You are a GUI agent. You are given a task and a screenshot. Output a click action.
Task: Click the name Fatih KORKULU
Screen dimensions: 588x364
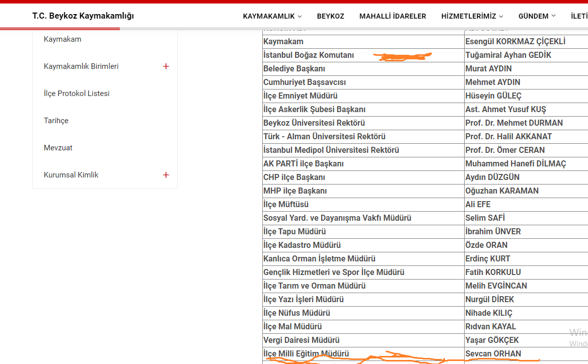(x=493, y=272)
